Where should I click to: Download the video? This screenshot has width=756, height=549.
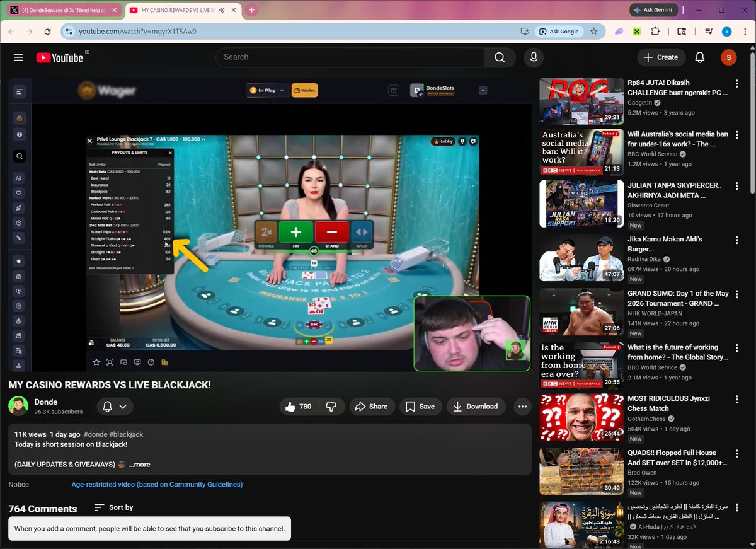pyautogui.click(x=476, y=407)
